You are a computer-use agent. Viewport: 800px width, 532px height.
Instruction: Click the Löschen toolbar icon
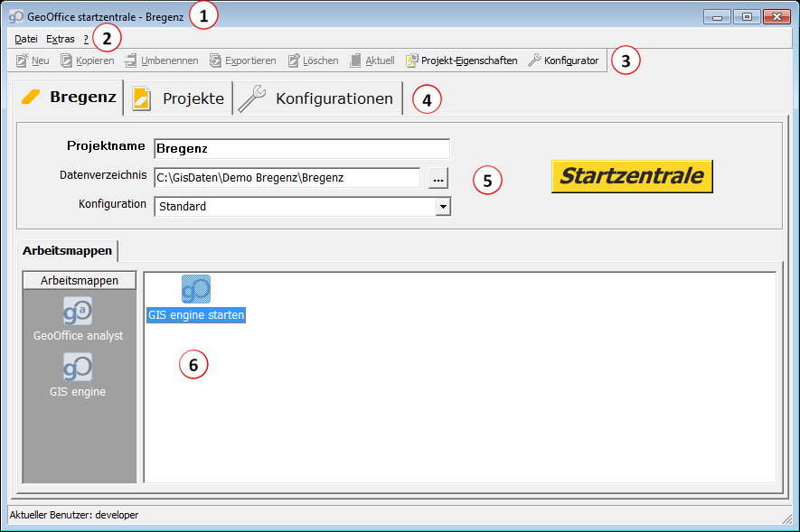(x=294, y=61)
